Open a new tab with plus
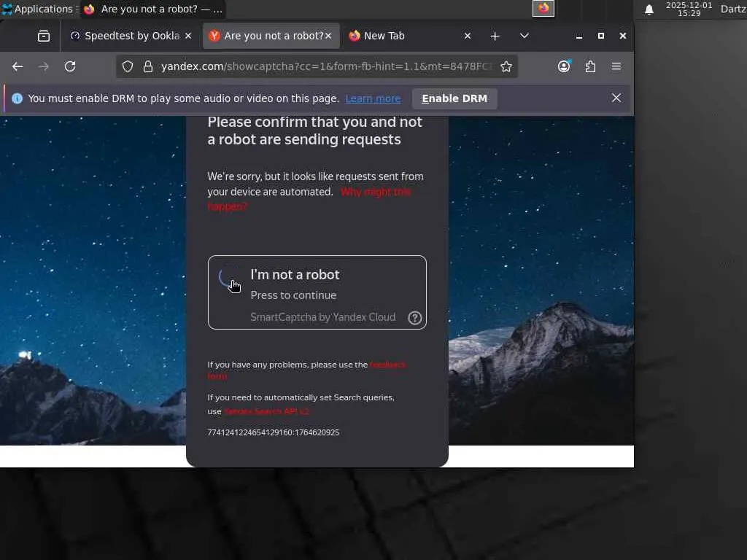The height and width of the screenshot is (560, 747). (x=495, y=36)
